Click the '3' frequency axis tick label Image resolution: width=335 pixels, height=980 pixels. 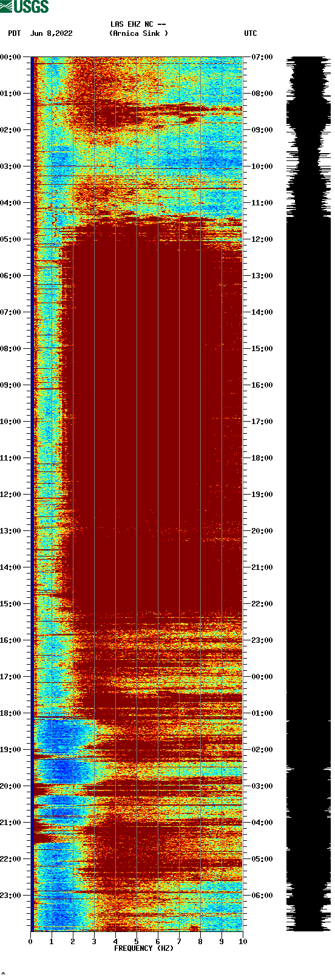click(94, 942)
